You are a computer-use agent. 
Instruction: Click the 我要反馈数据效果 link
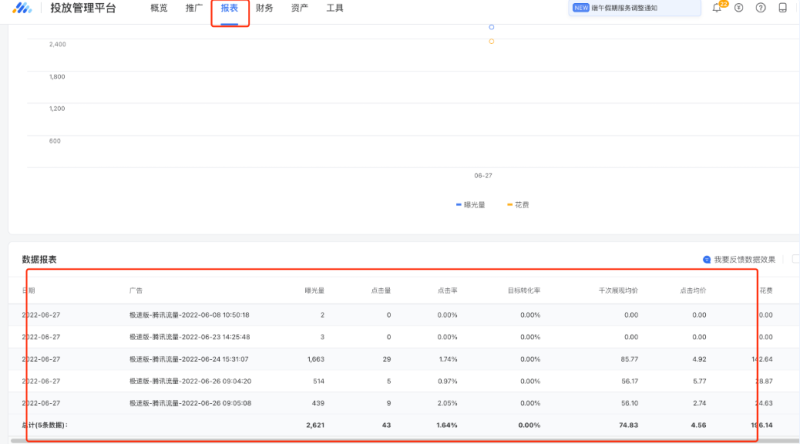[744, 260]
